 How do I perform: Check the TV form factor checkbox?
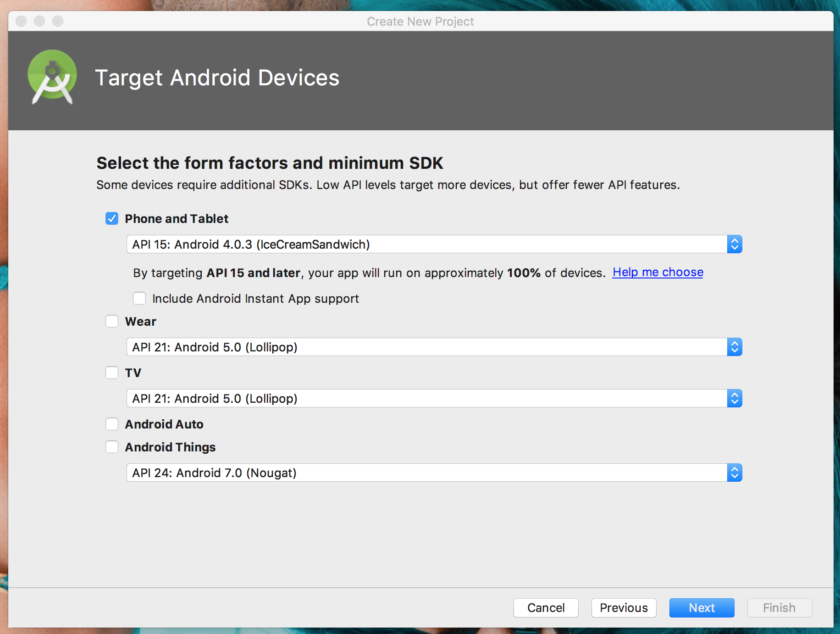(x=112, y=373)
